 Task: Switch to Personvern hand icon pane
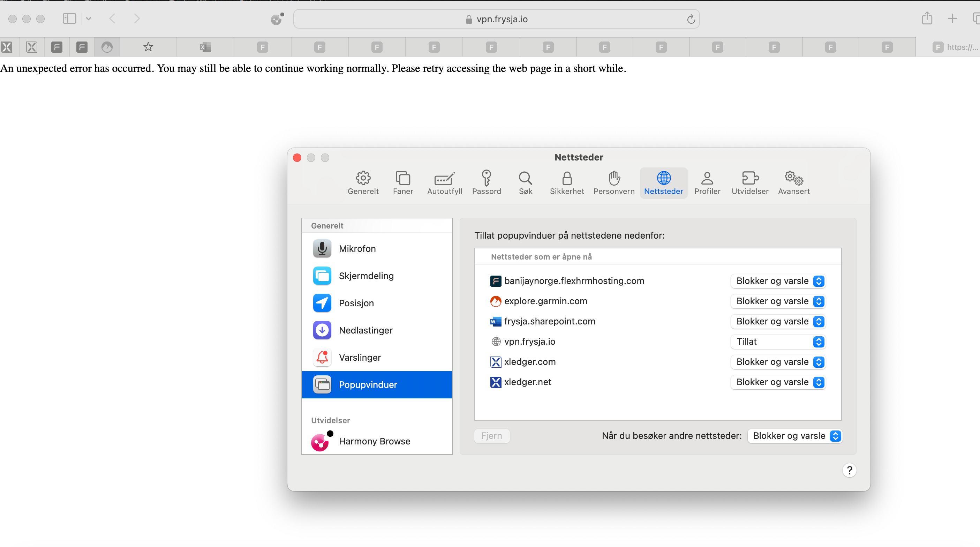coord(614,183)
